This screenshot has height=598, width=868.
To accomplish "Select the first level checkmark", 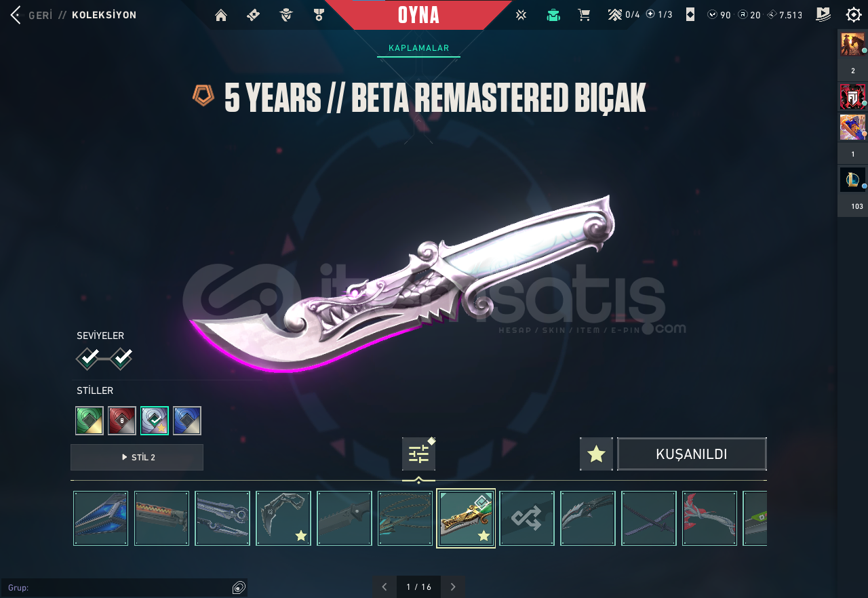I will (88, 357).
